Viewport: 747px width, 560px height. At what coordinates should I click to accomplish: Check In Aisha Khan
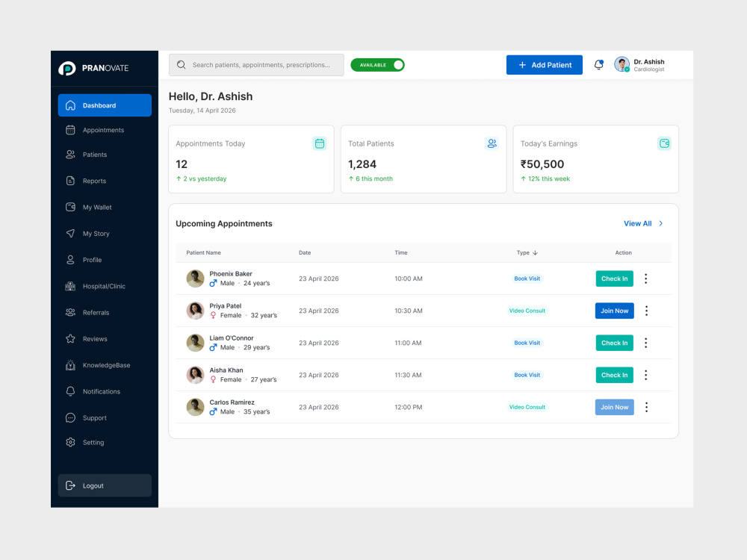point(615,376)
